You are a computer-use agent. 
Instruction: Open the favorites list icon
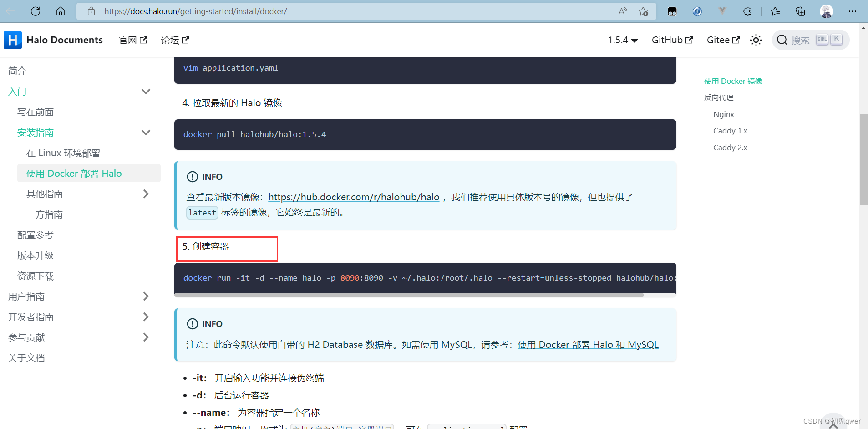tap(776, 11)
